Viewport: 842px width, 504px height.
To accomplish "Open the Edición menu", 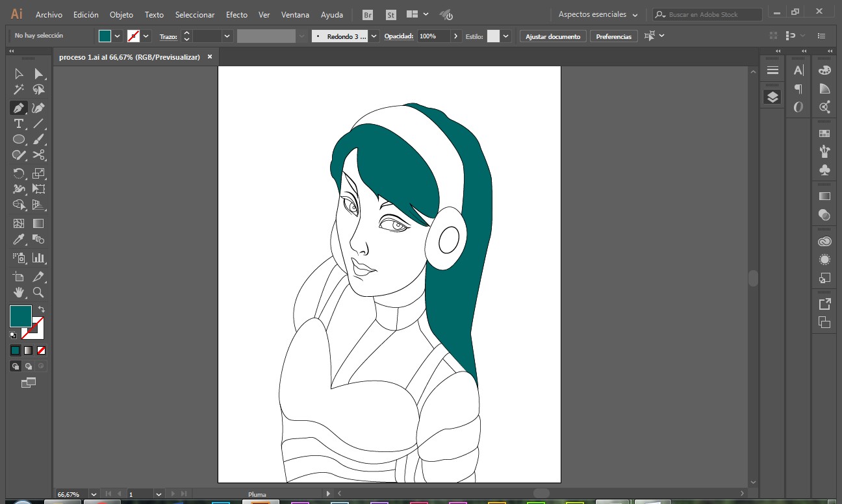I will point(86,14).
